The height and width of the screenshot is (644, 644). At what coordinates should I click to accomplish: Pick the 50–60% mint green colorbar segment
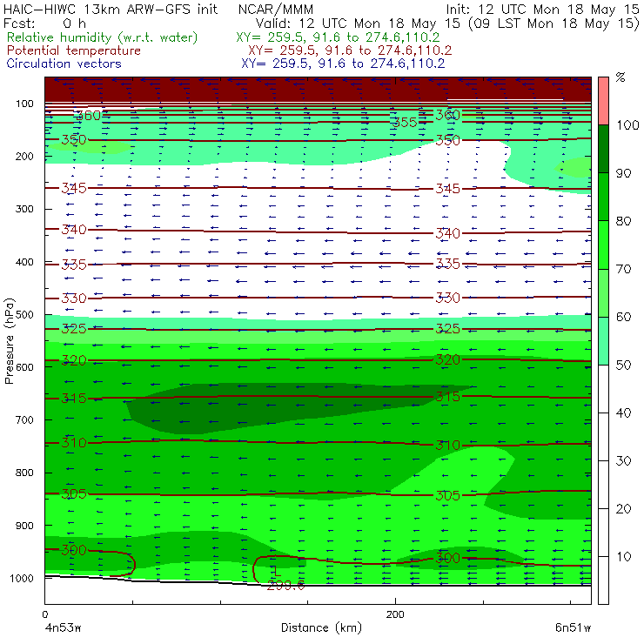coord(603,341)
